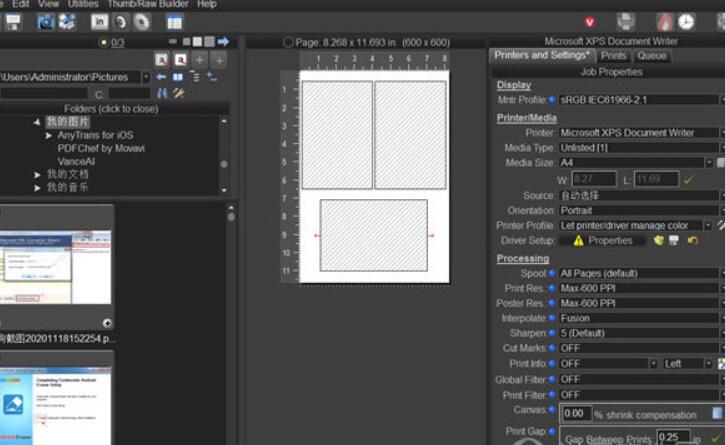
Task: Click the bottom print placeholder on page preview
Action: (x=374, y=235)
